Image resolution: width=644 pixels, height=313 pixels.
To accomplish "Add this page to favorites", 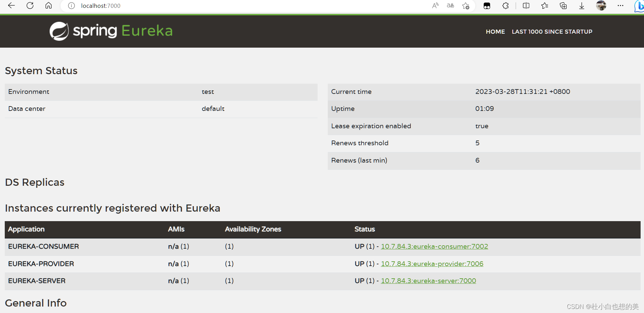I will tap(466, 6).
